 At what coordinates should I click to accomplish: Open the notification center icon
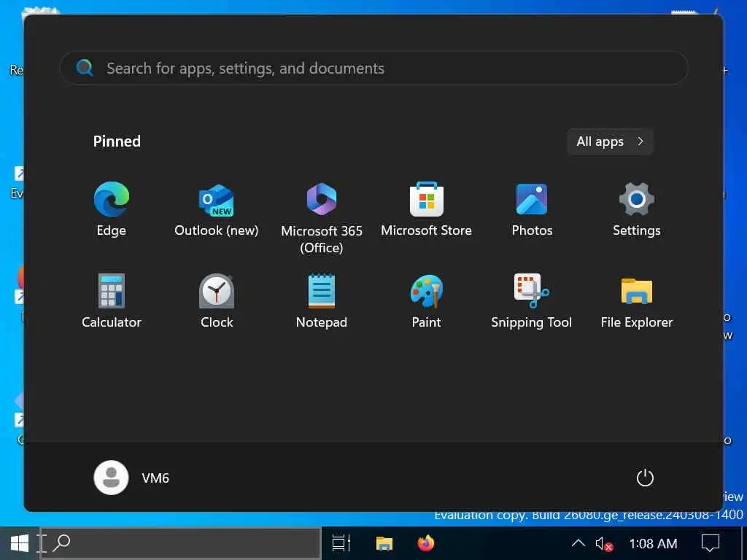coord(710,543)
